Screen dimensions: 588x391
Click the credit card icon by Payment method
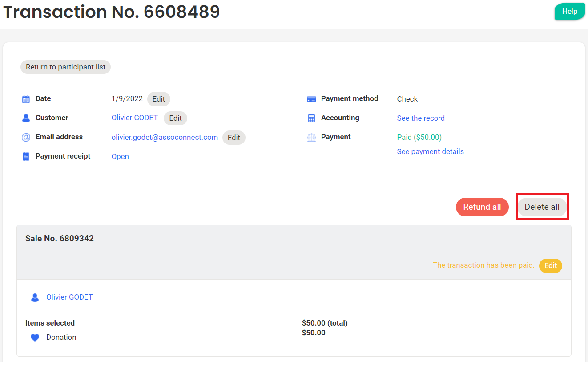(311, 99)
